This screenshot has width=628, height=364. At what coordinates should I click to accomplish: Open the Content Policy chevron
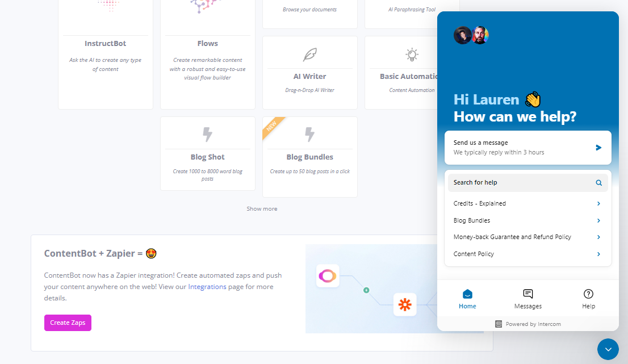click(598, 254)
